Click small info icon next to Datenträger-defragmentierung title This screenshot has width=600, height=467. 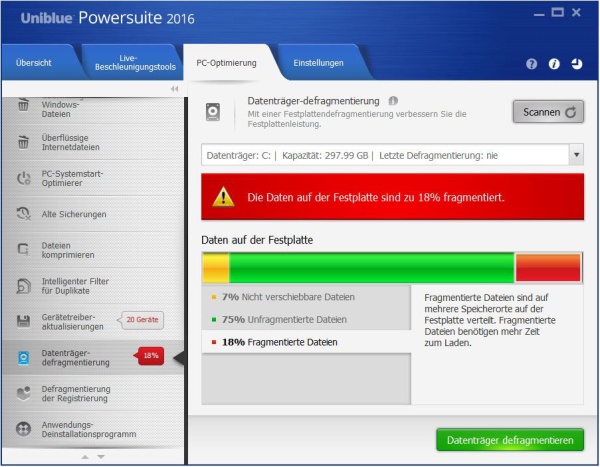click(x=393, y=101)
